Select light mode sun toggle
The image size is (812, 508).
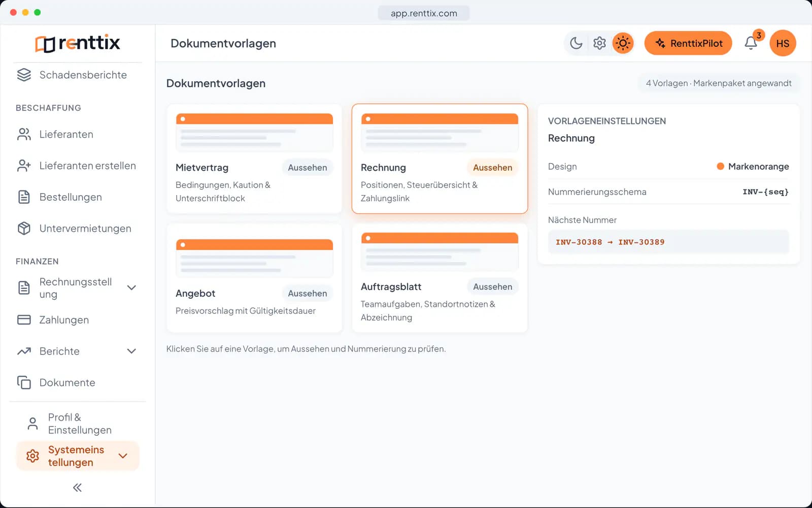click(623, 43)
